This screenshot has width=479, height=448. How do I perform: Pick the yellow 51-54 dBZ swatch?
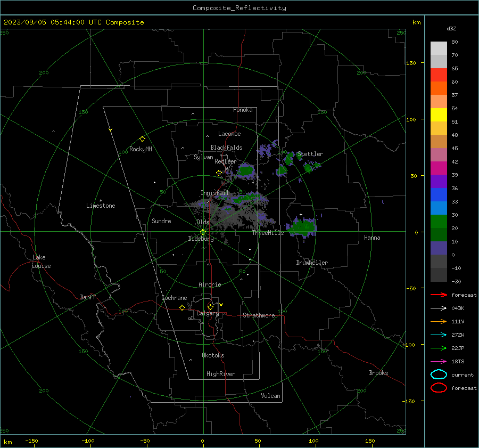pos(439,115)
